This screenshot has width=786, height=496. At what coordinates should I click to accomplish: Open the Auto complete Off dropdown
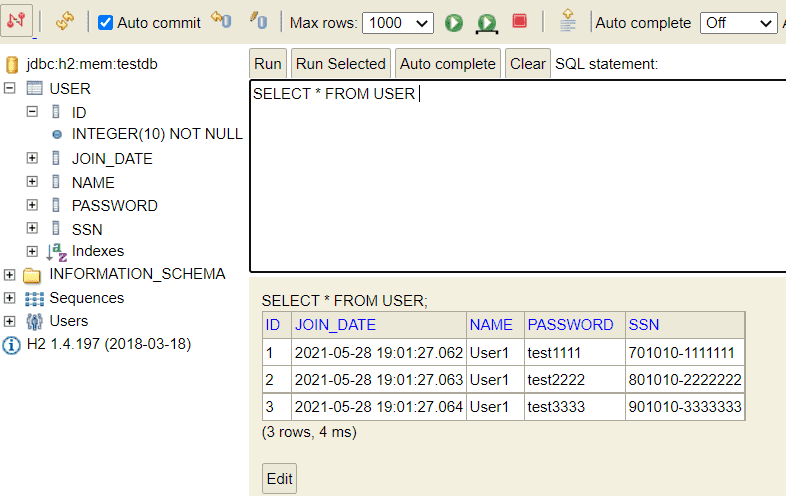pos(738,23)
